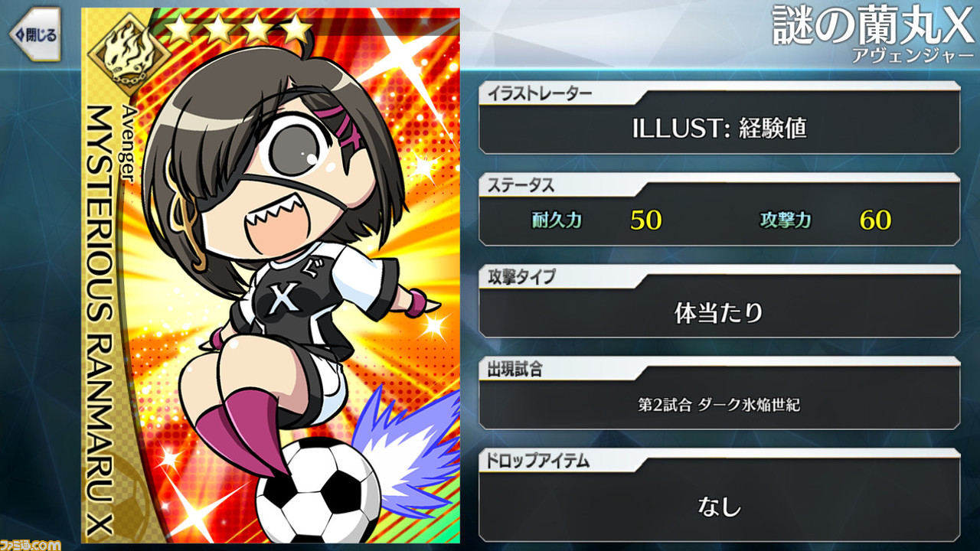Select the first rarity star
This screenshot has width=980, height=551.
181,30
